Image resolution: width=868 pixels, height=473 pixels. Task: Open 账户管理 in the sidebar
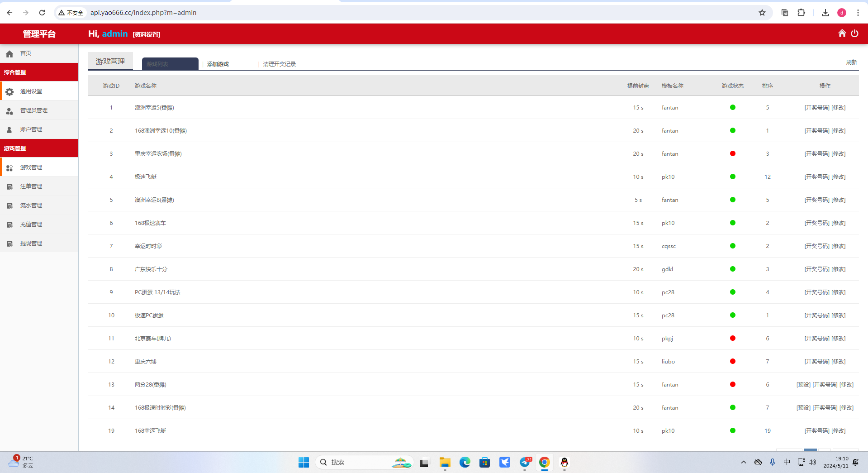tap(31, 129)
